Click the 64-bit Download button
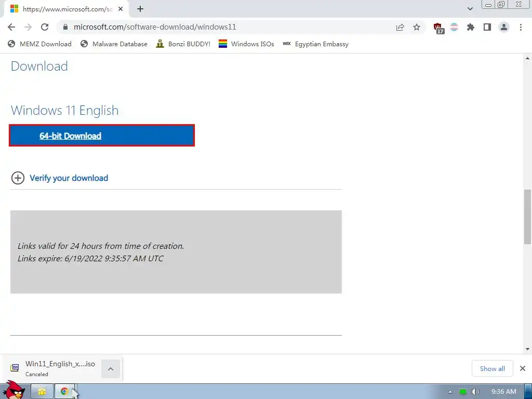This screenshot has width=532, height=399. [102, 136]
